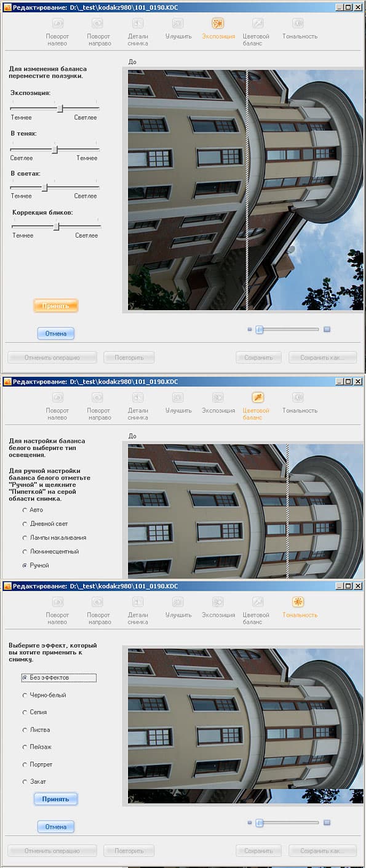Select highlighted Экспозиция icon in the exposure sliders window
Screen dimensions: 366x868
pyautogui.click(x=218, y=23)
